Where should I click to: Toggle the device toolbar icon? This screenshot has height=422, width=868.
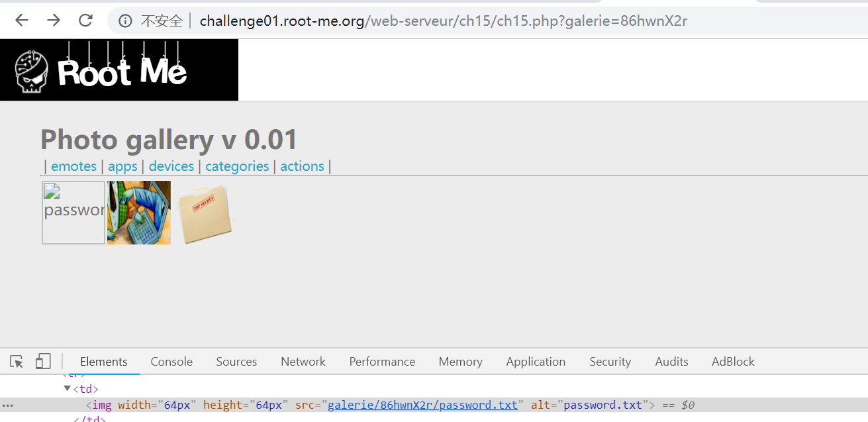click(43, 362)
